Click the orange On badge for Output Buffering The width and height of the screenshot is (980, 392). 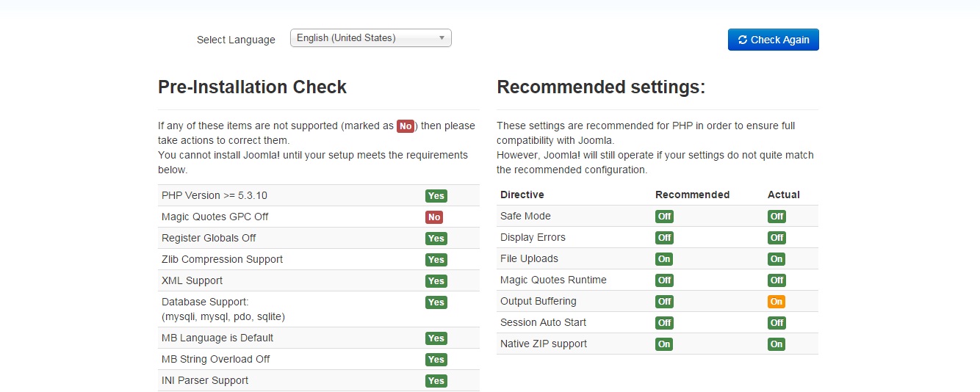click(x=777, y=302)
